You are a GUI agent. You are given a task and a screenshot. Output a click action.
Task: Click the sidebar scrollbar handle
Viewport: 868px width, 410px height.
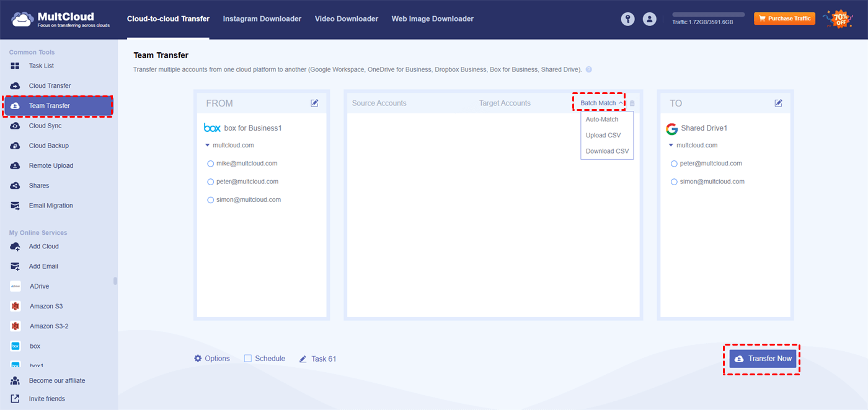115,281
